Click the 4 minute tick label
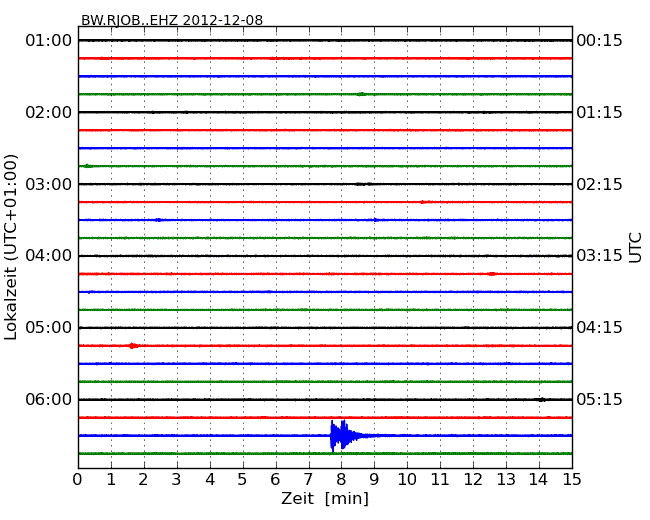 pos(210,480)
